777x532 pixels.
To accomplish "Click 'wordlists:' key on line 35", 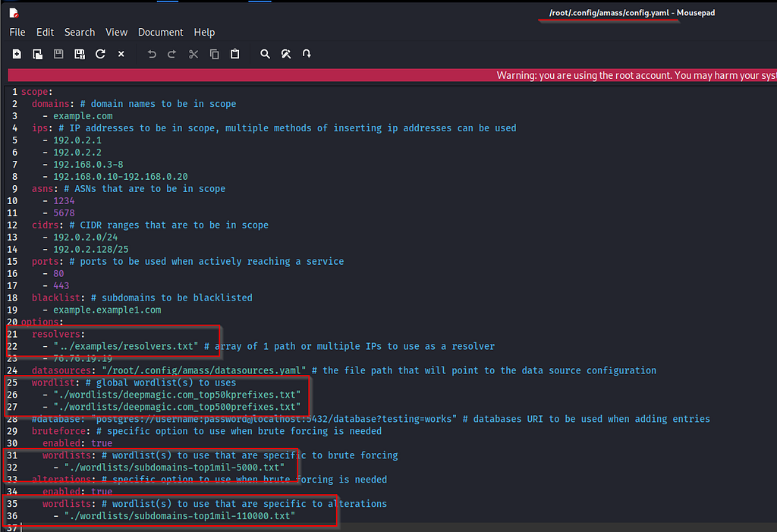I will [x=69, y=504].
